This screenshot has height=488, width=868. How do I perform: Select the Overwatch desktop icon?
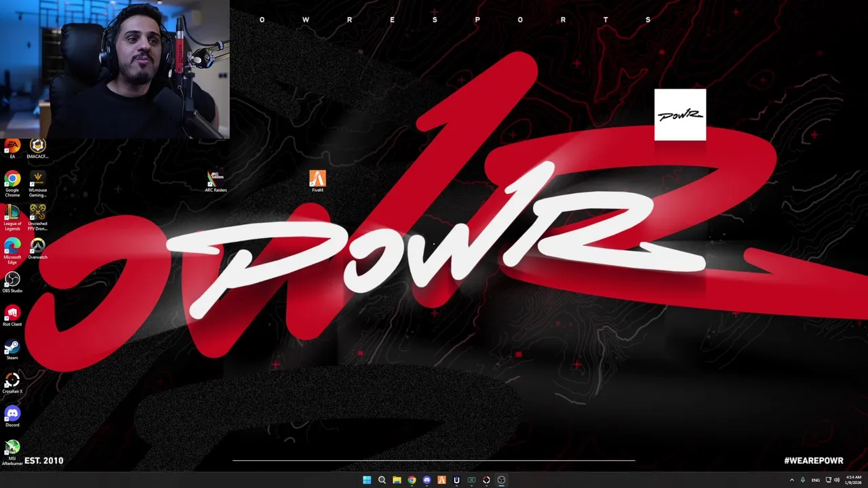(x=37, y=249)
